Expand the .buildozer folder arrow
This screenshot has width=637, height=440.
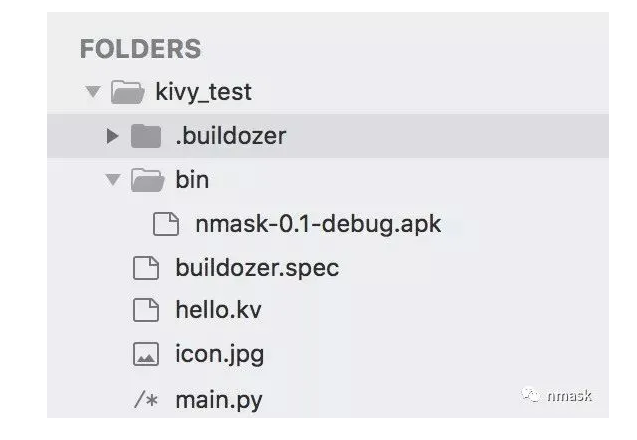[113, 136]
